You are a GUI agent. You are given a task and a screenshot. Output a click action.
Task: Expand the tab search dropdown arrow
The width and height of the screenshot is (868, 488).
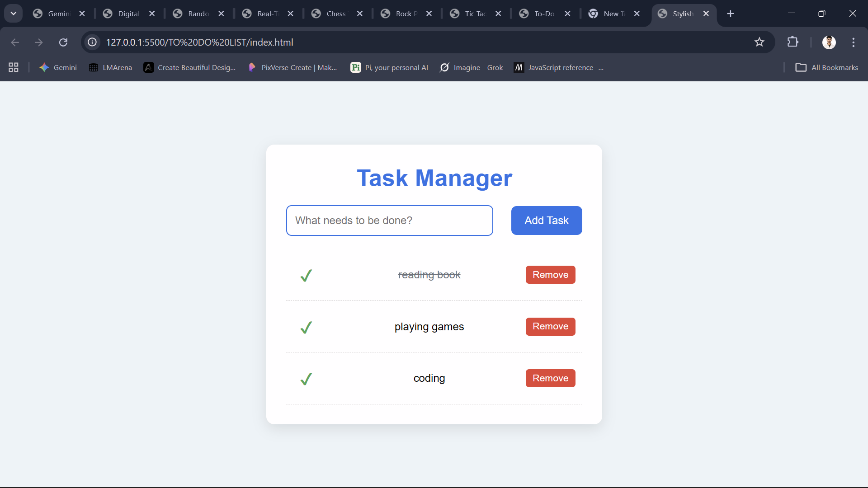point(14,14)
